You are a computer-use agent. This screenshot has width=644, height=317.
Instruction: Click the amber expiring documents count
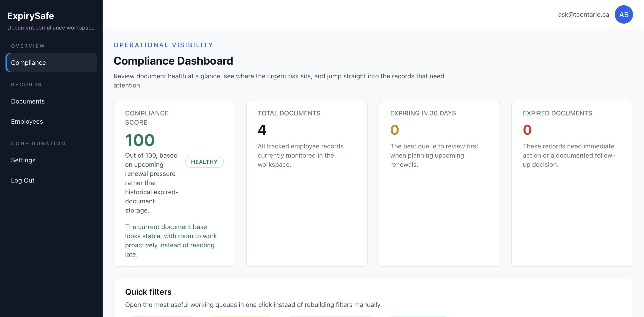pos(395,130)
